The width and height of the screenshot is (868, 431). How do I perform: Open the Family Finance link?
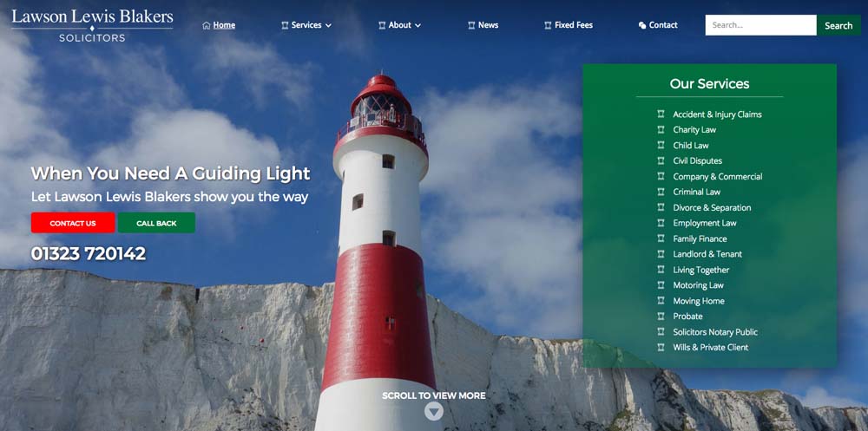(x=700, y=238)
